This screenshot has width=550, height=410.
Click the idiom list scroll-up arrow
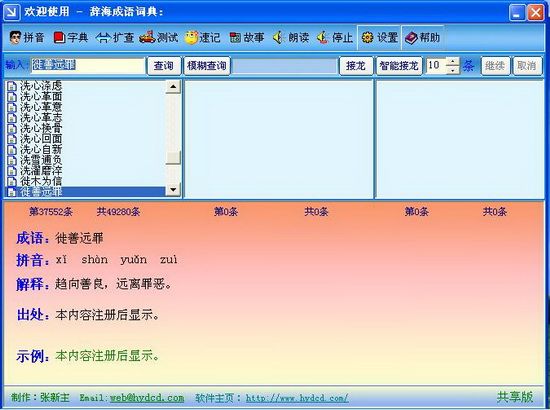(173, 87)
